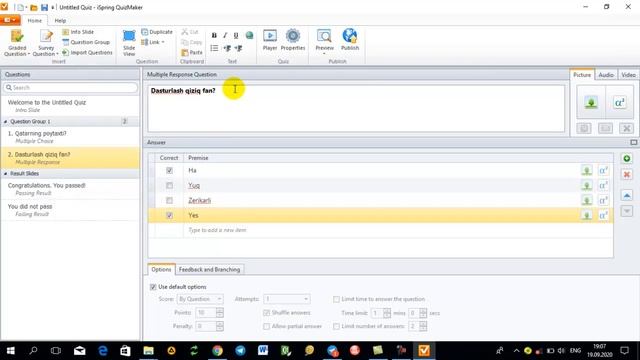The image size is (640, 360).
Task: Toggle bold formatting
Action: click(214, 36)
